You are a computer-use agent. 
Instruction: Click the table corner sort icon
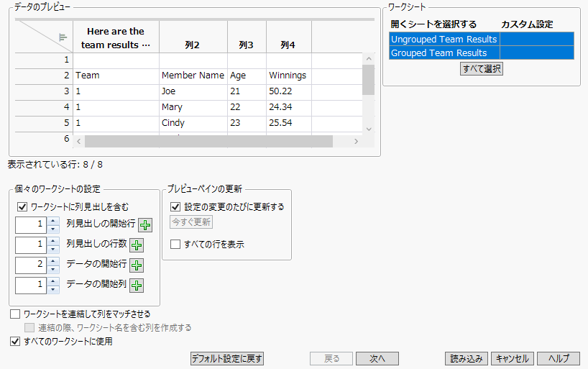pyautogui.click(x=63, y=37)
